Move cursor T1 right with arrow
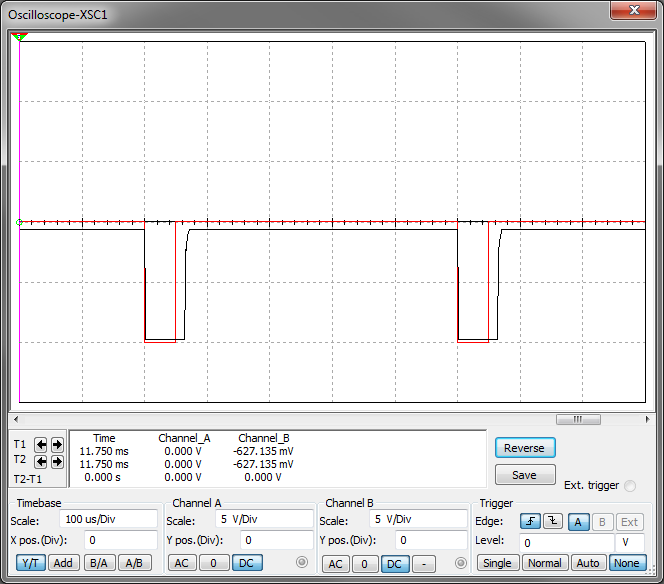This screenshot has width=664, height=584. point(57,444)
